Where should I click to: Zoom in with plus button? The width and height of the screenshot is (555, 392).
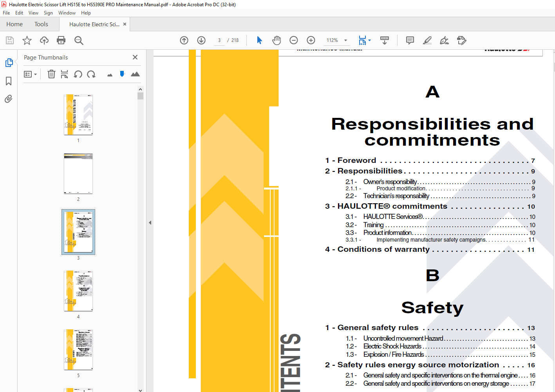pos(311,40)
